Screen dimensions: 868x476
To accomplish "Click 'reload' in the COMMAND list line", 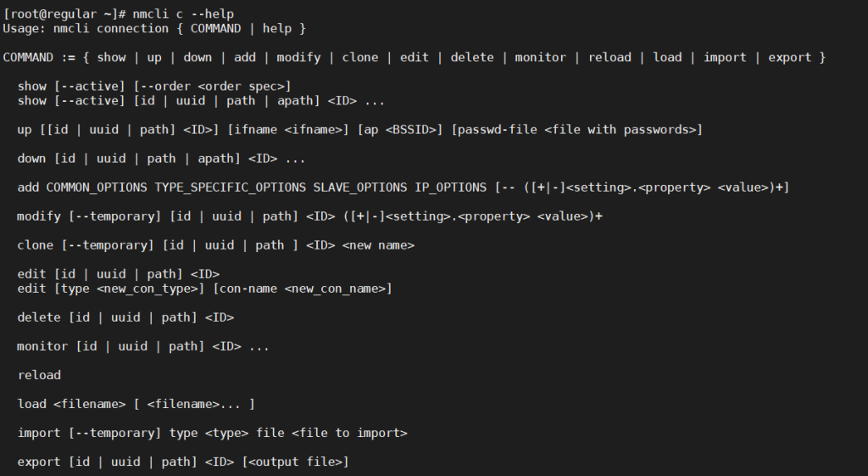I will (609, 57).
